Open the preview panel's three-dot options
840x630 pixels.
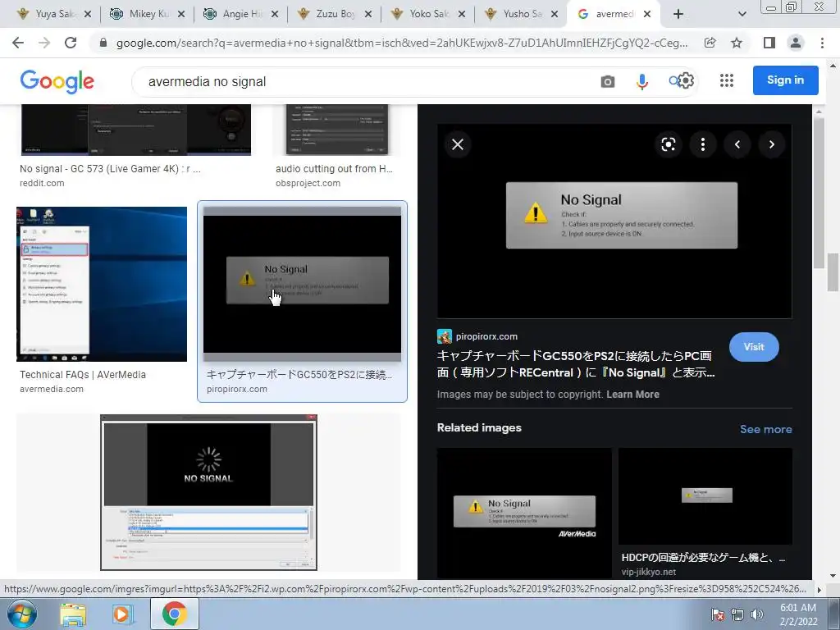[x=703, y=144]
